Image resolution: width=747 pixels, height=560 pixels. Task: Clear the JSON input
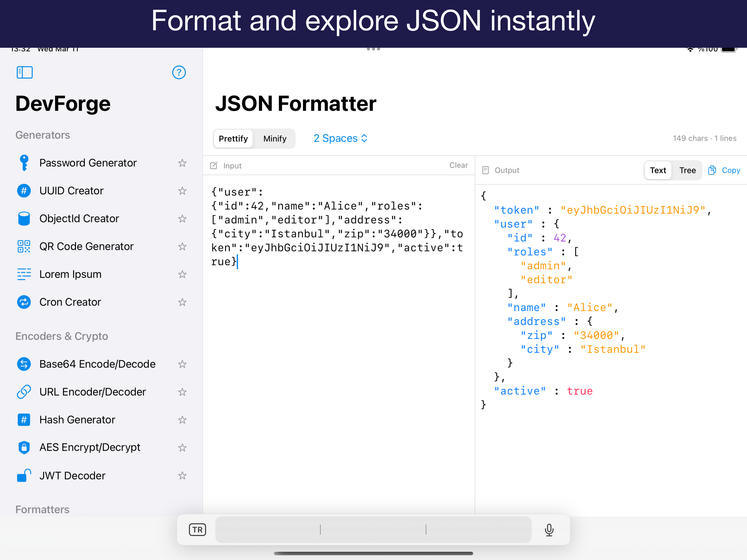coord(458,165)
